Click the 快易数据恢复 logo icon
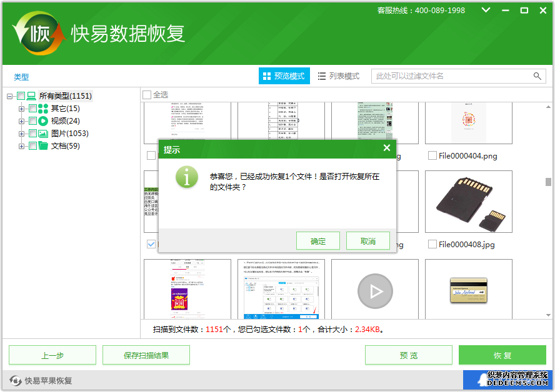Viewport: 555px width, 392px height. 39,33
